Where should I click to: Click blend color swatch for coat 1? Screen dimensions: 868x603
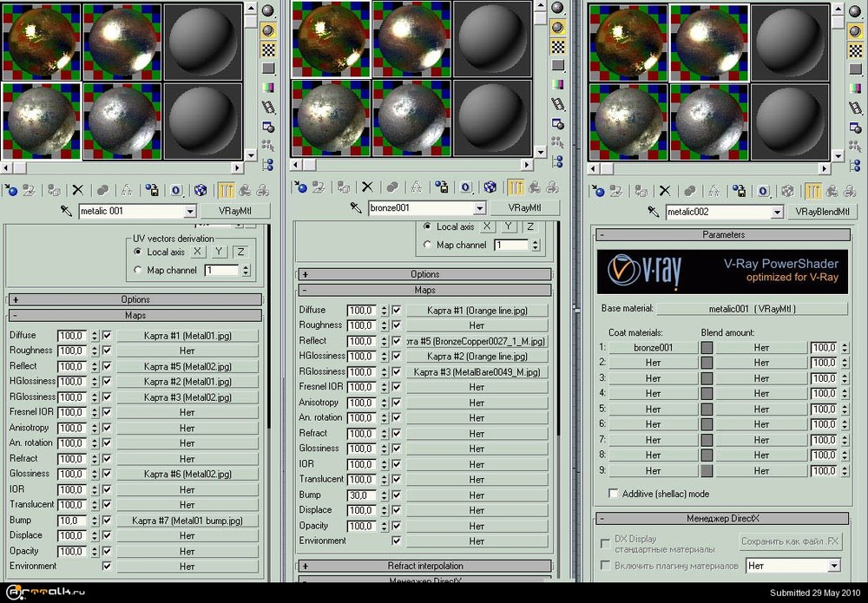point(707,347)
